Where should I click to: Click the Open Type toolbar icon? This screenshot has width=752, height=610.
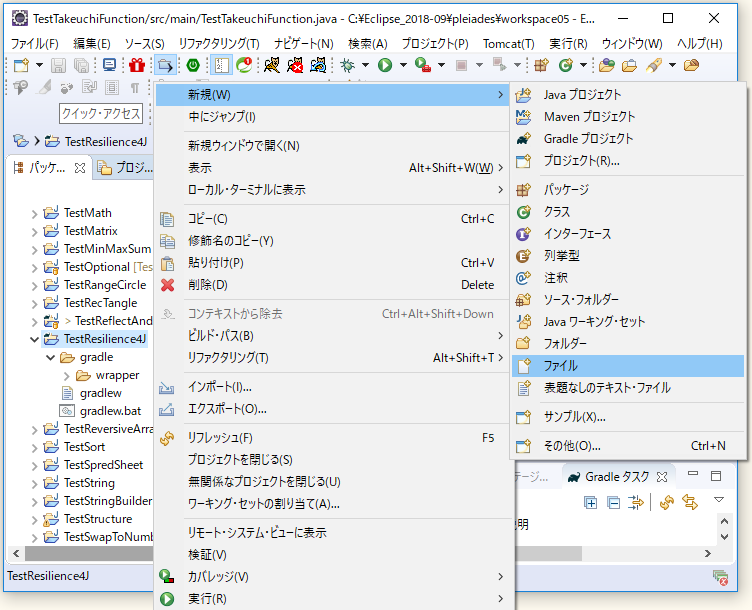click(606, 65)
